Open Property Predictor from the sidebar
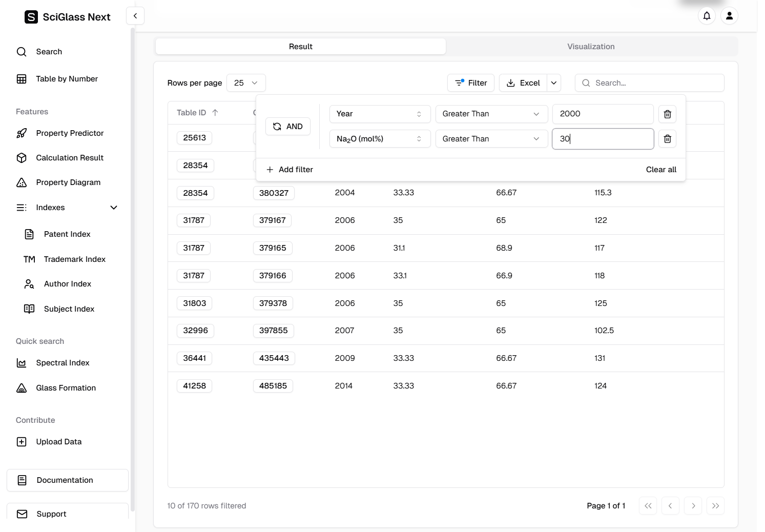This screenshot has width=765, height=532. (70, 133)
